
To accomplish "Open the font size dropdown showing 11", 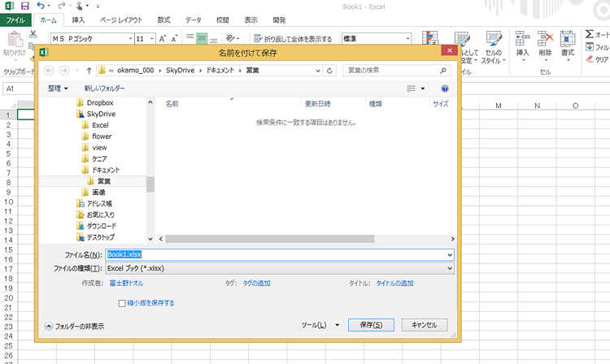I will pyautogui.click(x=152, y=38).
